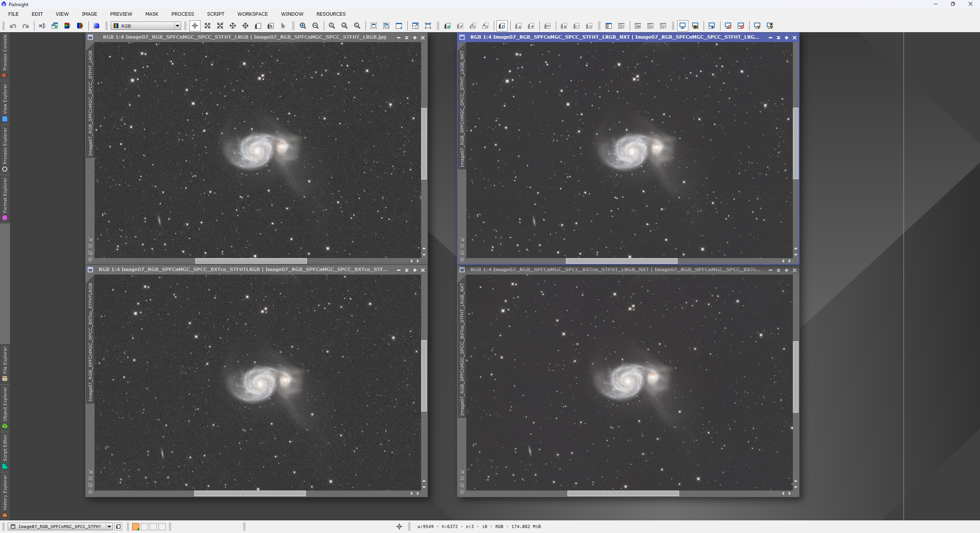Select the Pointer arrow tool
Screen dimensions: 980x533
tap(283, 26)
